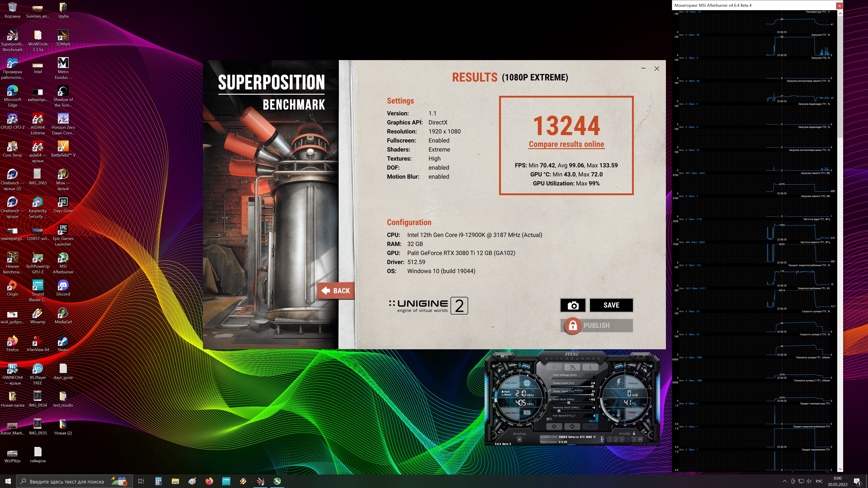Save profile with the floppy disk icon
Viewport: 868px width, 488px height.
[640, 439]
